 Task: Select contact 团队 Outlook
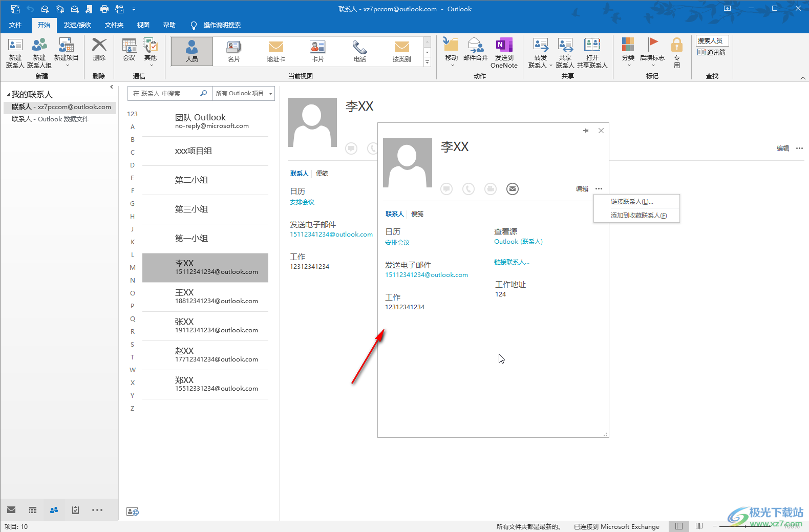point(205,121)
